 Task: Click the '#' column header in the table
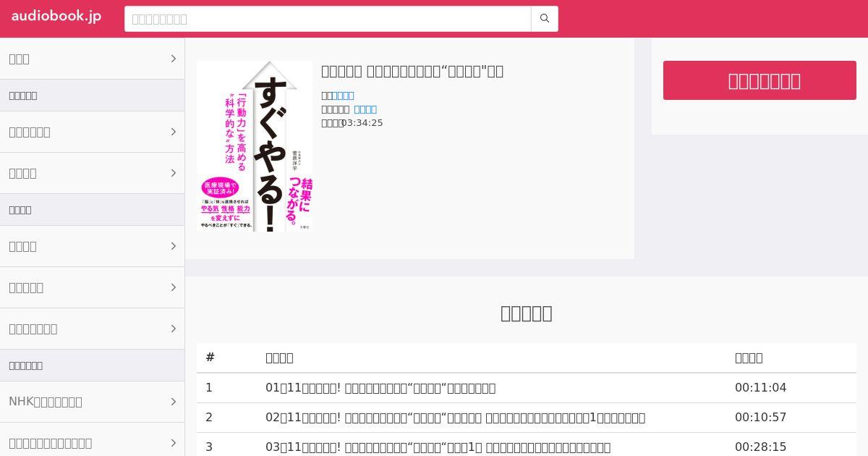coord(210,358)
